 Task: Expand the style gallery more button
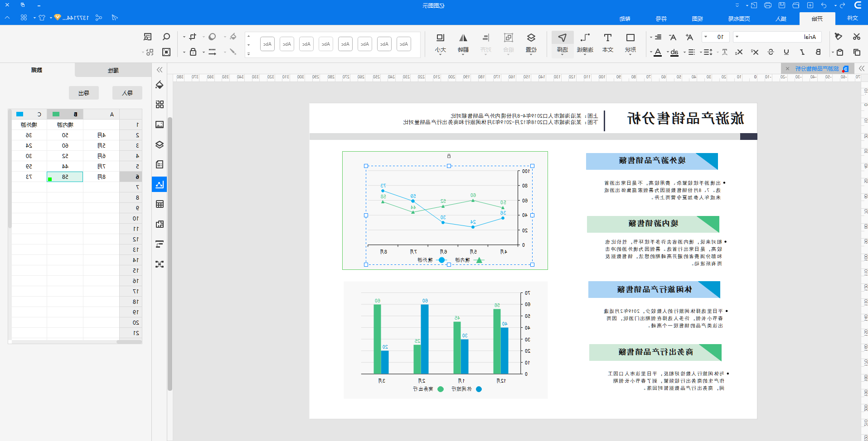pyautogui.click(x=248, y=53)
